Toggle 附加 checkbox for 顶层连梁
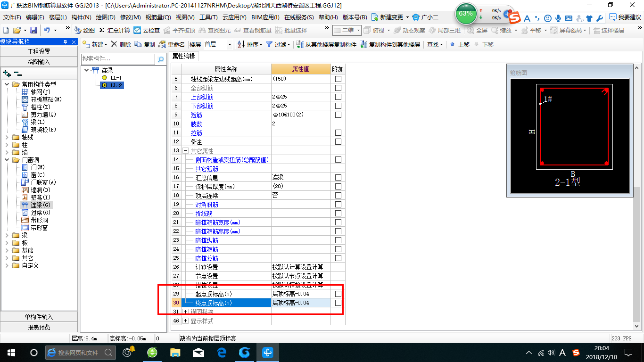 point(338,196)
